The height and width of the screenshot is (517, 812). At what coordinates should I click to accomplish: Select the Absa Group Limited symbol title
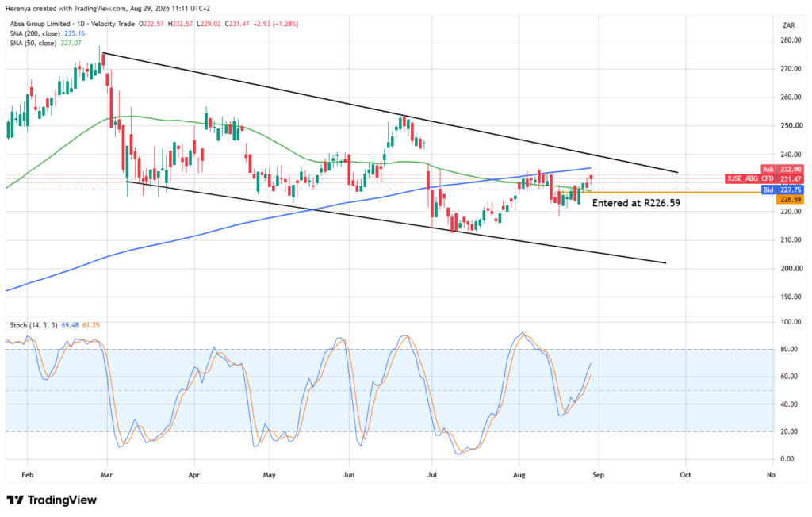click(x=40, y=24)
